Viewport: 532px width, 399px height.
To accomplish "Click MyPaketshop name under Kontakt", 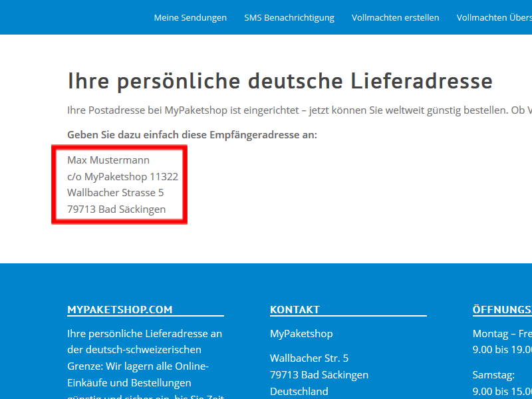I will (x=301, y=334).
